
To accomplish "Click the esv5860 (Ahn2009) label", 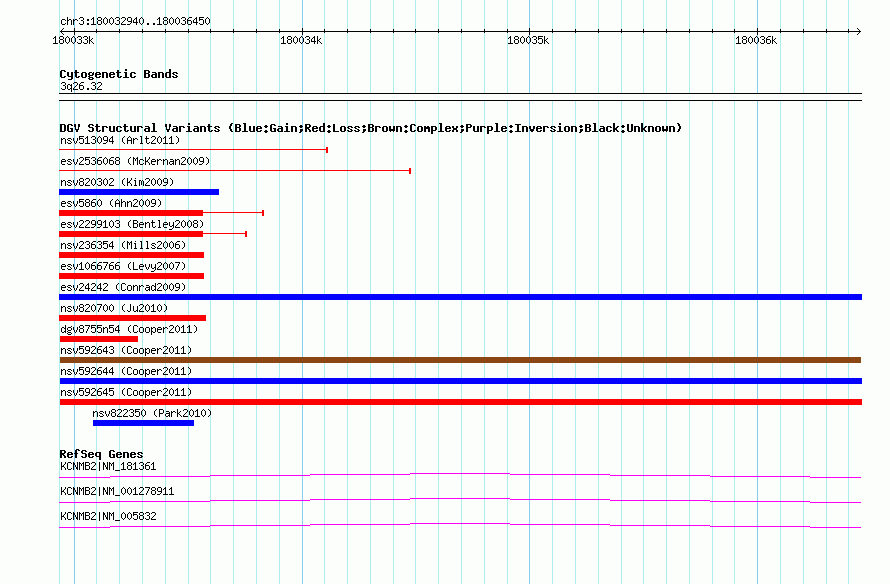I will [111, 203].
